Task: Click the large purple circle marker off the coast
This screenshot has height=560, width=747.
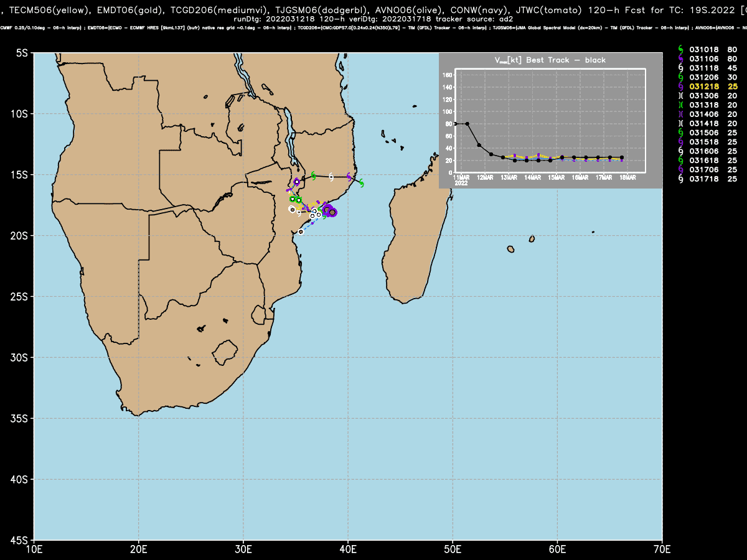Action: (332, 212)
